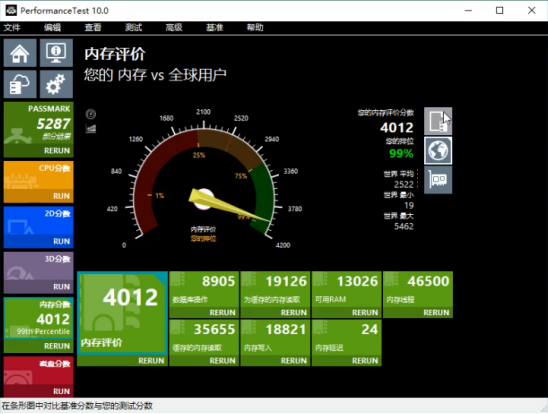Screen dimensions: 548x414
Task: Open the 查看 menu
Action: (x=93, y=28)
